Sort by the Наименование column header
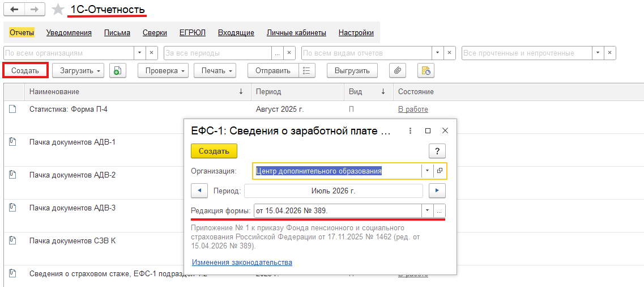The width and height of the screenshot is (644, 287). tap(138, 92)
